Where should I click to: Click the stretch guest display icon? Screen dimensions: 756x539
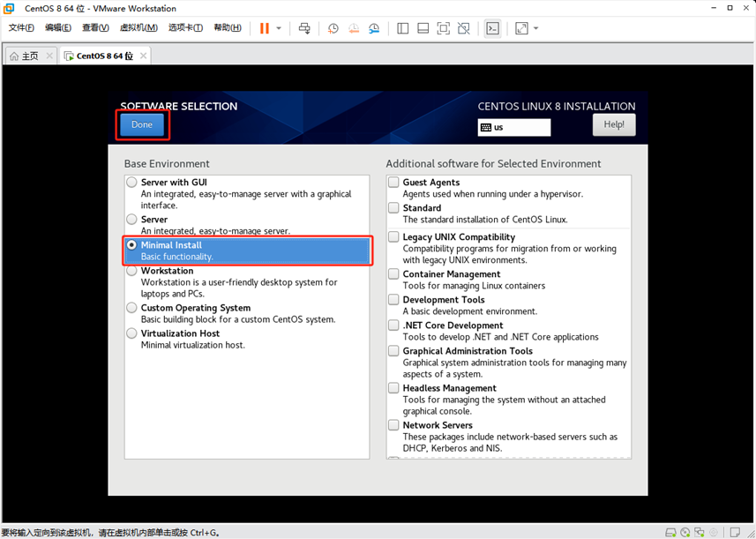tap(521, 28)
